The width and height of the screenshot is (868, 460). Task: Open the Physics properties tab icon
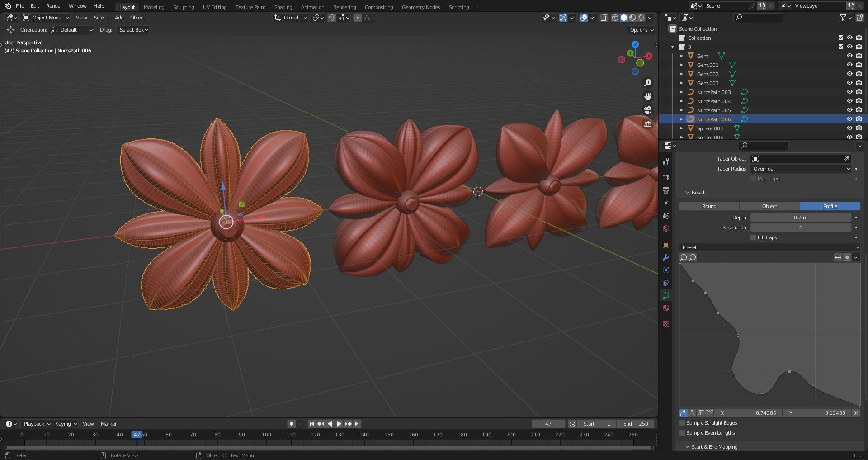pyautogui.click(x=665, y=270)
